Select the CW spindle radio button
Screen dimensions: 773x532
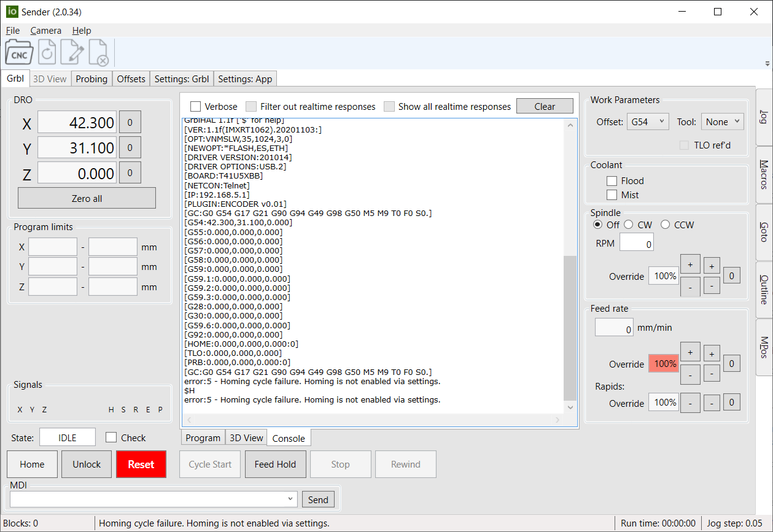click(x=629, y=225)
